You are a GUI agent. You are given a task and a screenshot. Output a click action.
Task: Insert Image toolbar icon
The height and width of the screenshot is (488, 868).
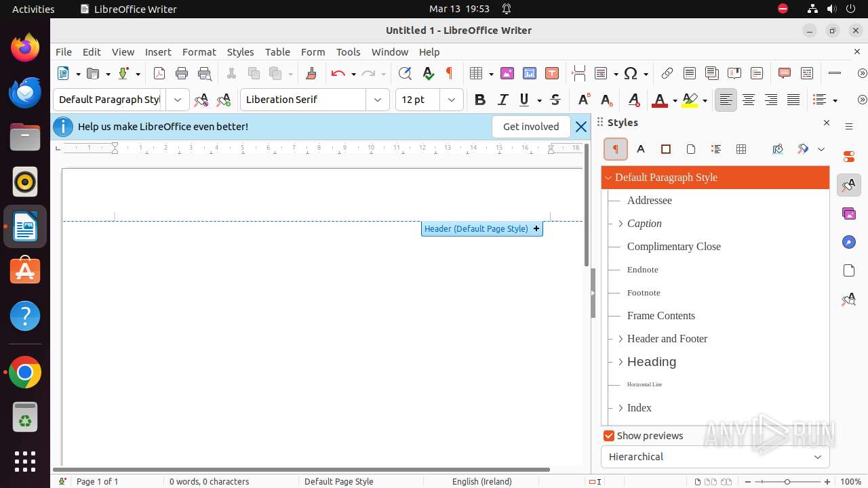pyautogui.click(x=507, y=73)
